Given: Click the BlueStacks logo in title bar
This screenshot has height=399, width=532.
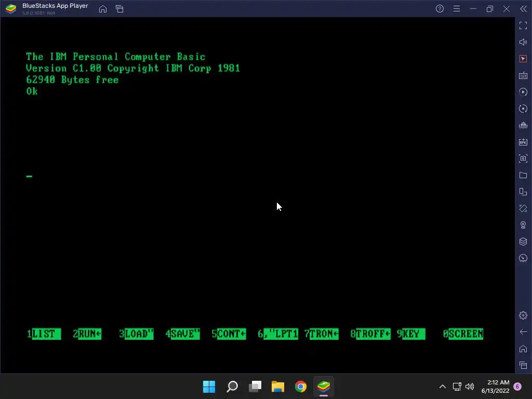Looking at the screenshot, I should click(11, 9).
